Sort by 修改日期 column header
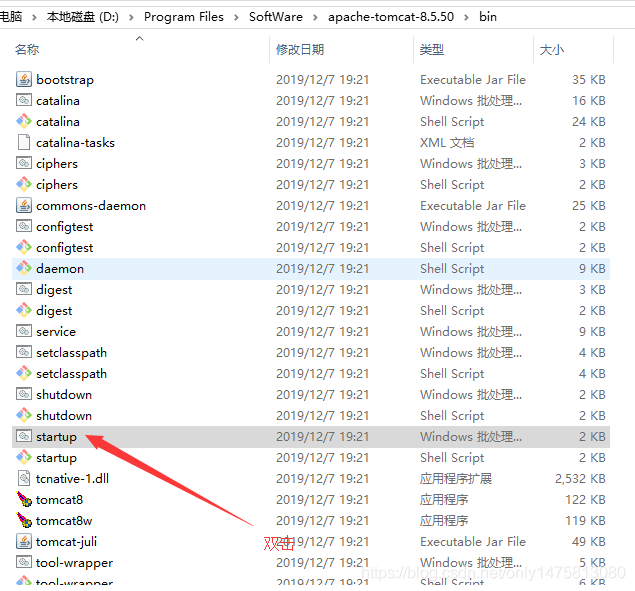 [300, 50]
